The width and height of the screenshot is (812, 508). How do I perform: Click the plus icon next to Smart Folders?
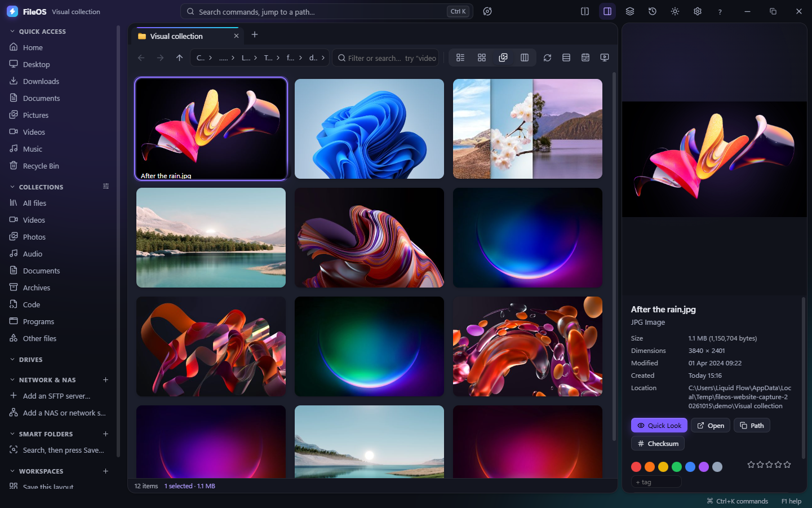click(x=105, y=434)
